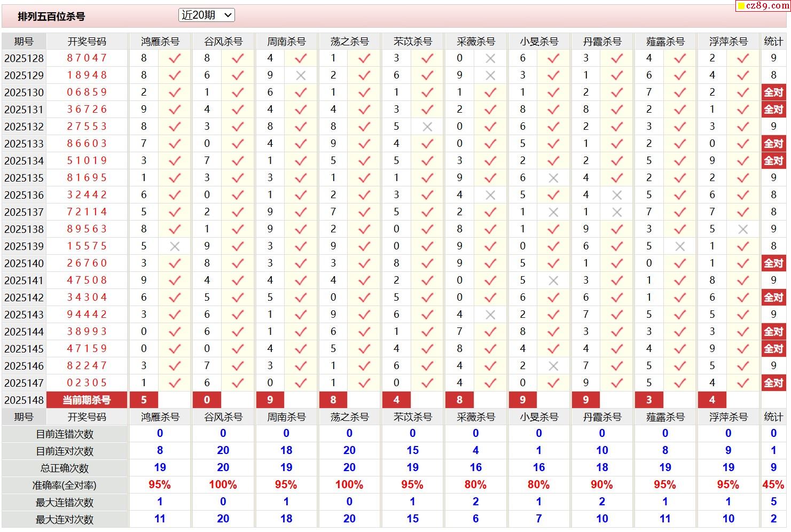The image size is (791, 532).
Task: Click 鸿雁's current kill number 5 in row 2025148
Action: coord(144,400)
